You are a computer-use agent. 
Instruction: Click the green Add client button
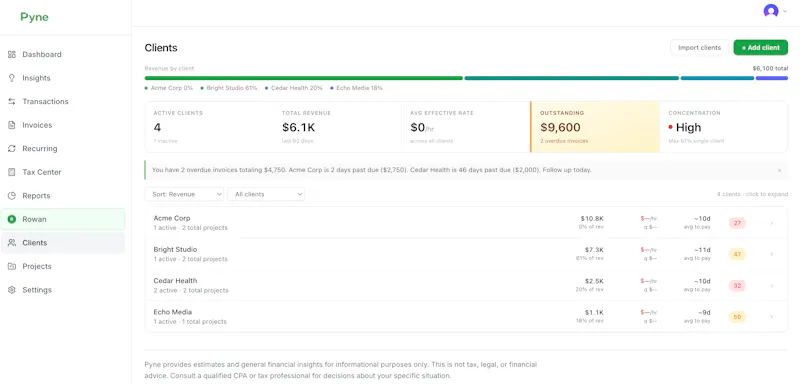pos(760,47)
